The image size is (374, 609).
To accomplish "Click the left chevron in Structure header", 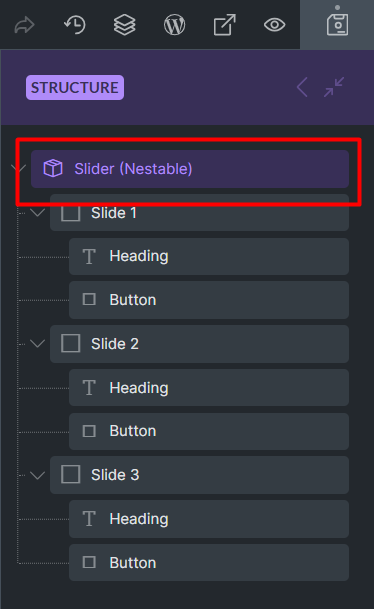I will tap(302, 87).
